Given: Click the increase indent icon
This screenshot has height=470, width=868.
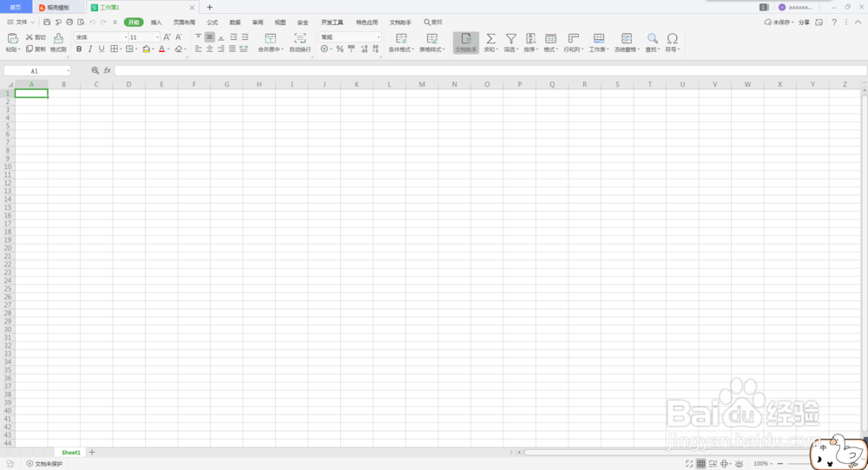Looking at the screenshot, I should pyautogui.click(x=245, y=37).
